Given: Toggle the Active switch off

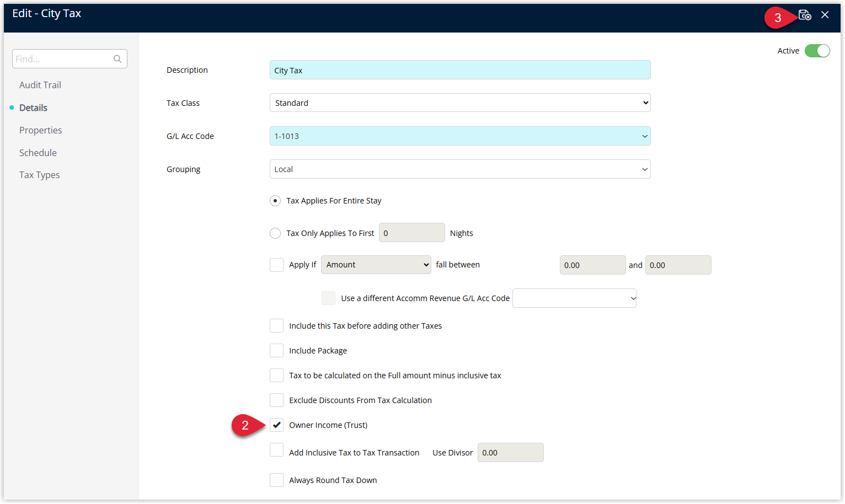Looking at the screenshot, I should [x=817, y=51].
